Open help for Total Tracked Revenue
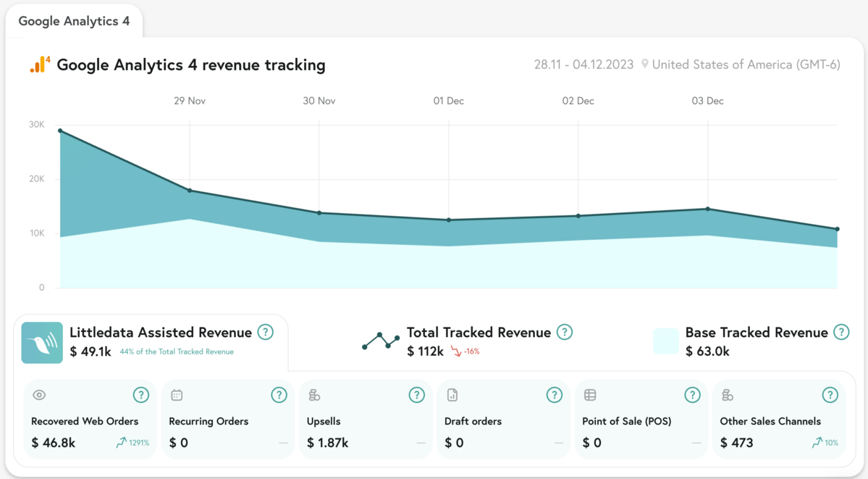This screenshot has width=868, height=479. 564,332
